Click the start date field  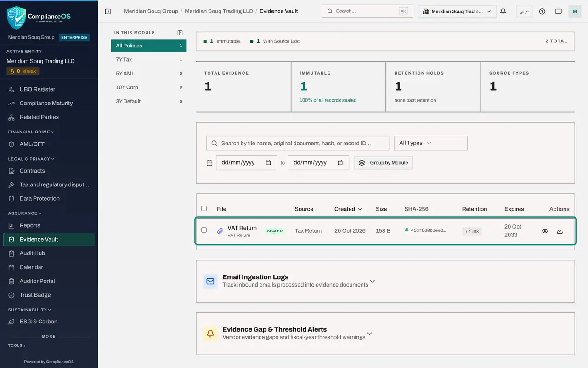tap(247, 163)
